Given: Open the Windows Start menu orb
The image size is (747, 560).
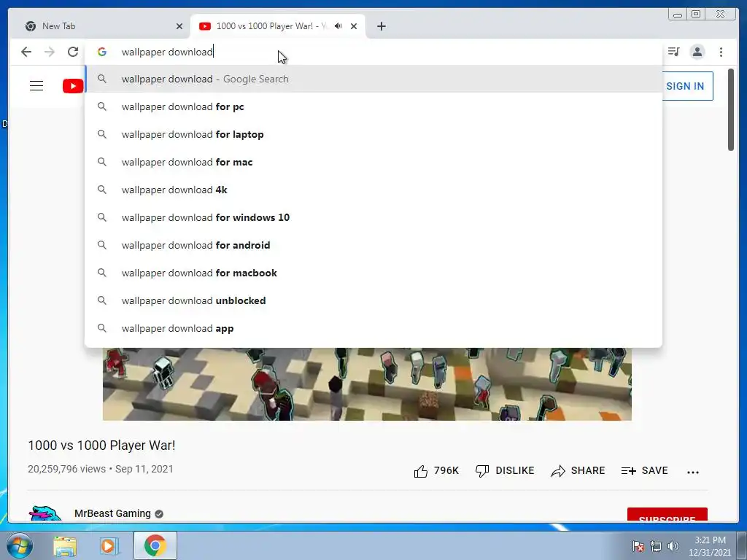Looking at the screenshot, I should (20, 545).
